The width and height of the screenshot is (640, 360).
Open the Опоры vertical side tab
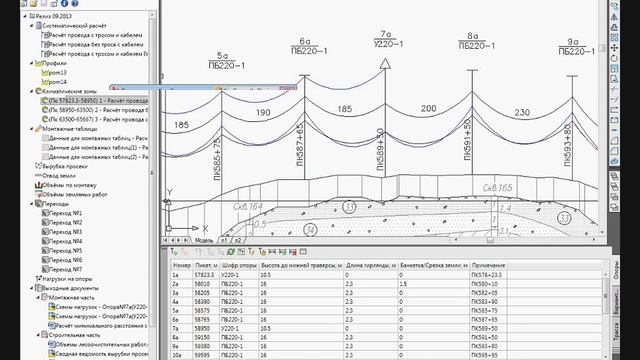616,270
